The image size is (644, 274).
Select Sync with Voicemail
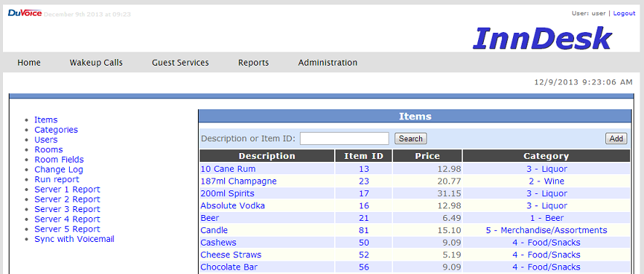(x=74, y=239)
